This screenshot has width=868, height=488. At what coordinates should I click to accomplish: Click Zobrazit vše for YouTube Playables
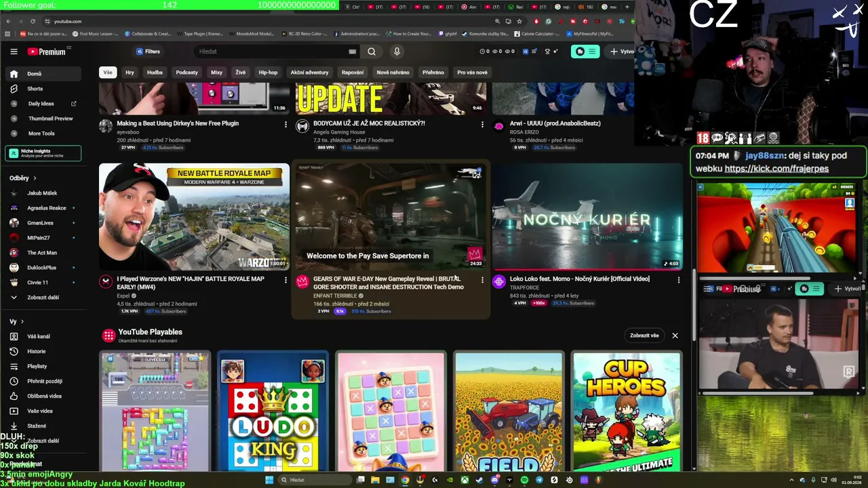tap(644, 335)
